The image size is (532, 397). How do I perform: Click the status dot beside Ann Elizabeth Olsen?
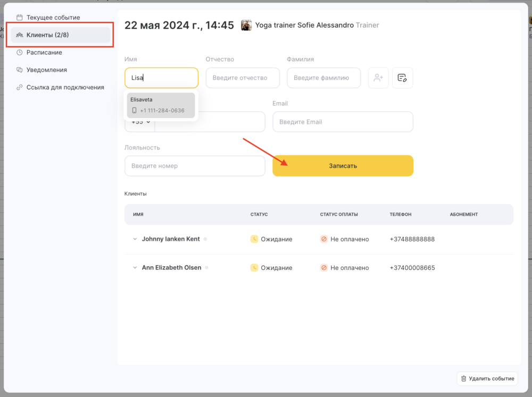coord(206,268)
